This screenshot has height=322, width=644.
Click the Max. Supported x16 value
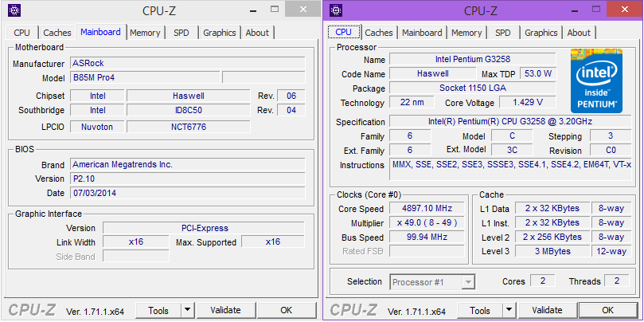tap(273, 241)
